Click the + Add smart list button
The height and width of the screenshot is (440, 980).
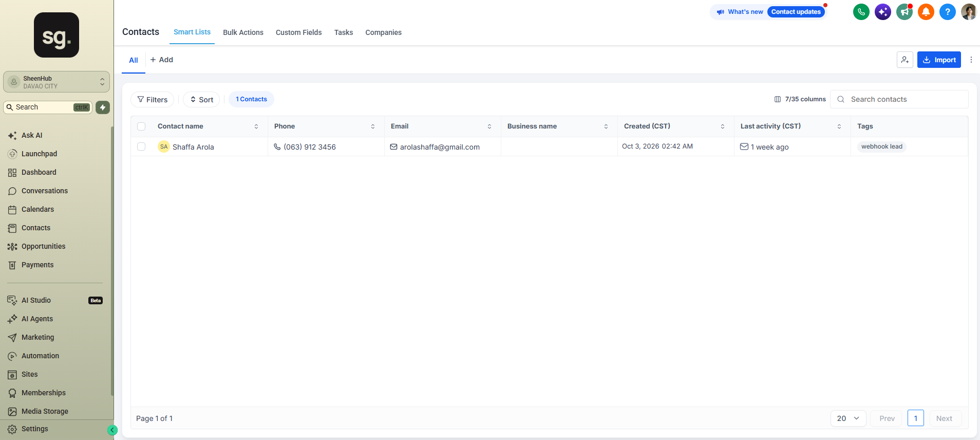coord(161,60)
